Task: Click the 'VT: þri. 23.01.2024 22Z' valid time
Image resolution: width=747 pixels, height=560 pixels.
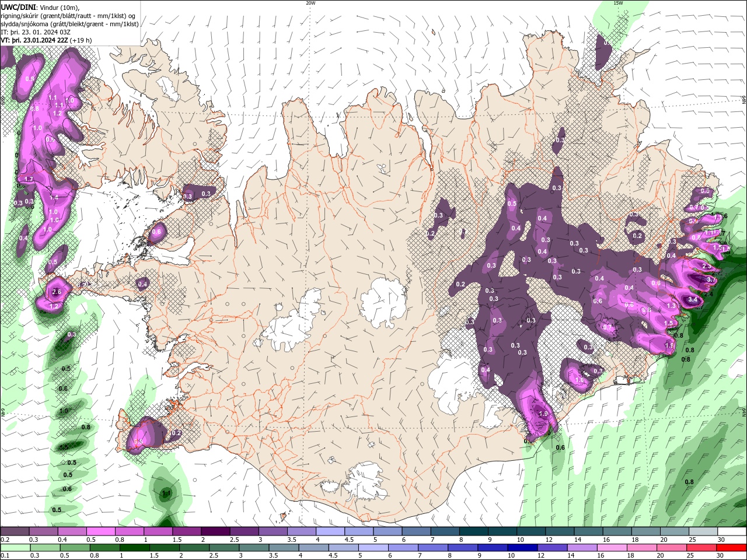Action: click(x=34, y=40)
